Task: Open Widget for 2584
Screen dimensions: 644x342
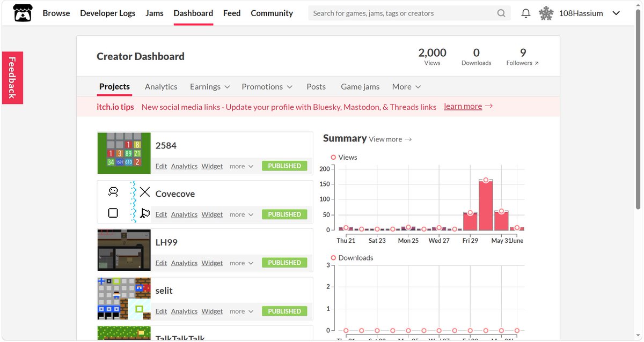Action: 212,166
